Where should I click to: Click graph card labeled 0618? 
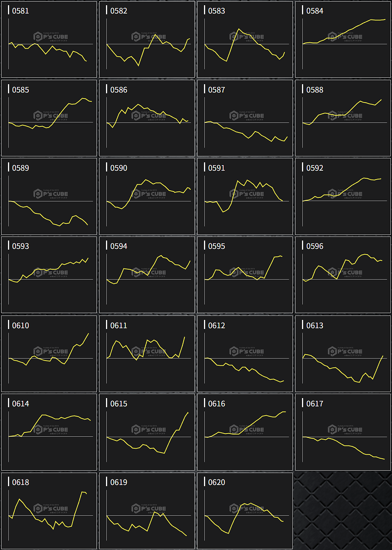point(49,511)
